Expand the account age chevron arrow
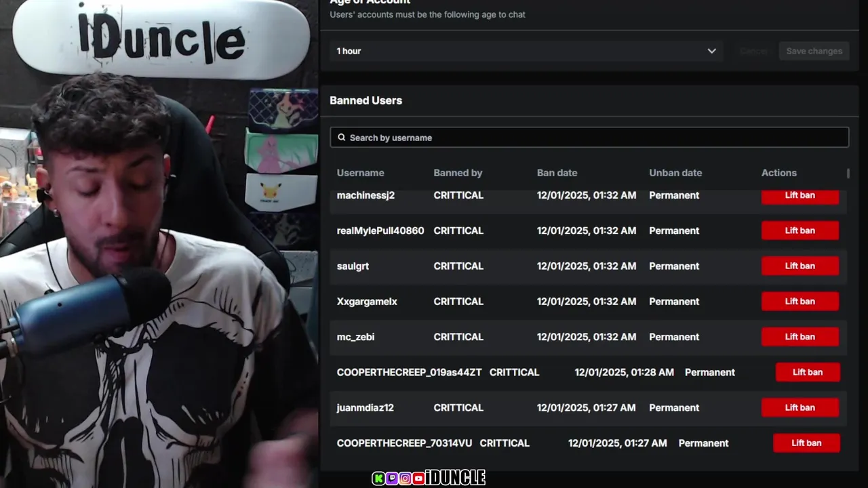Viewport: 868px width, 488px height. [x=711, y=51]
